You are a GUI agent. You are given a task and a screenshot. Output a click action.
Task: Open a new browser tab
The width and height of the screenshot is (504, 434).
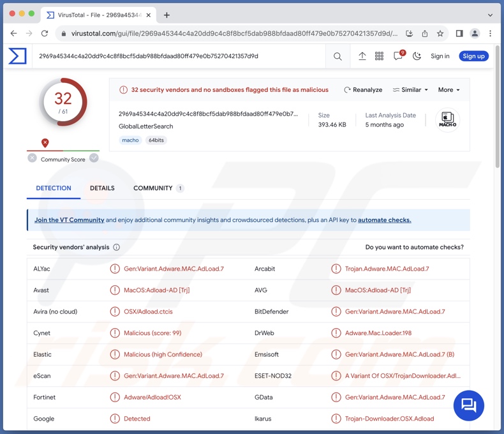(x=167, y=15)
